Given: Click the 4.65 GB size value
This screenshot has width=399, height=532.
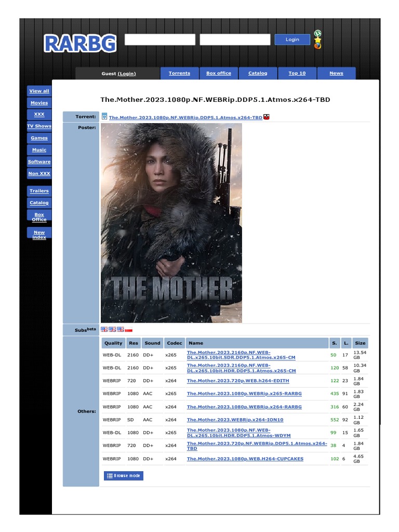Looking at the screenshot, I should (x=358, y=459).
